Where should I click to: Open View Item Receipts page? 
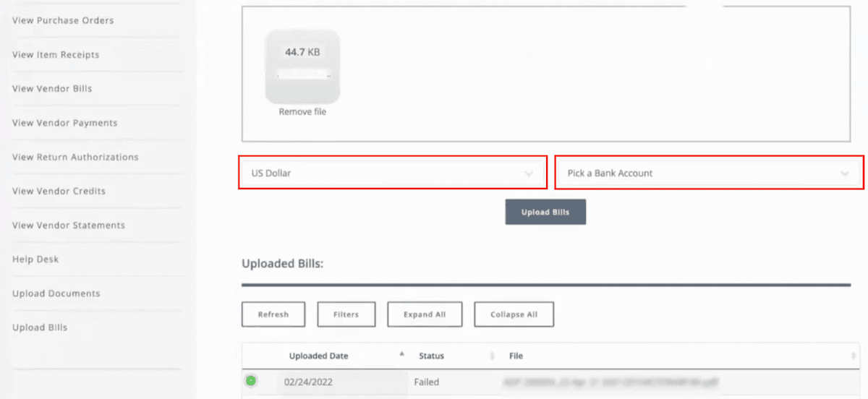(x=56, y=55)
